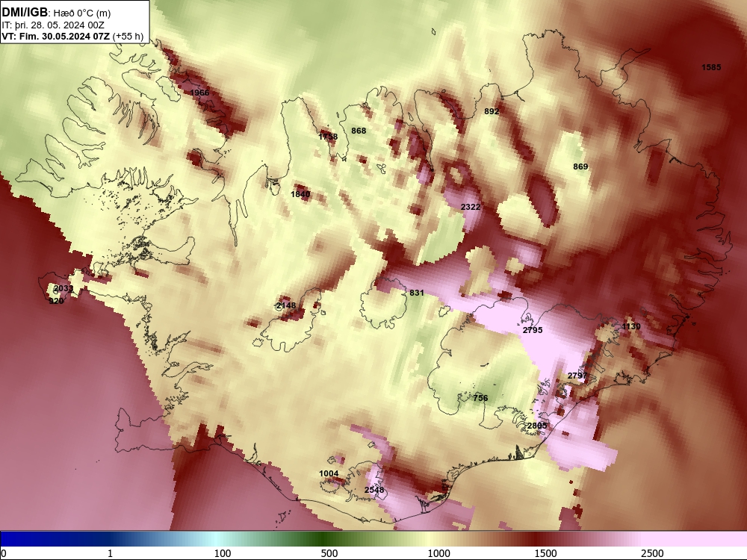747x560 pixels.
Task: Click the 892 height value
Action: [x=492, y=111]
